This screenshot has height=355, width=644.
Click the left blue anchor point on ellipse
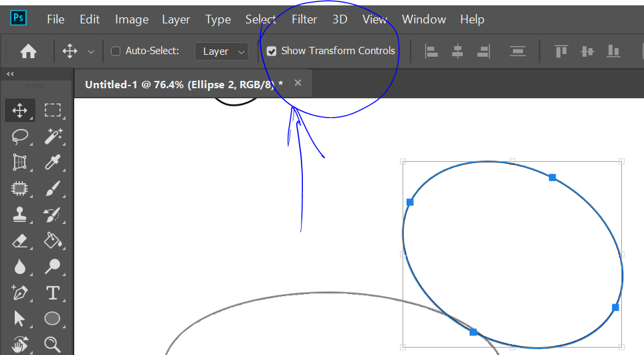(410, 202)
